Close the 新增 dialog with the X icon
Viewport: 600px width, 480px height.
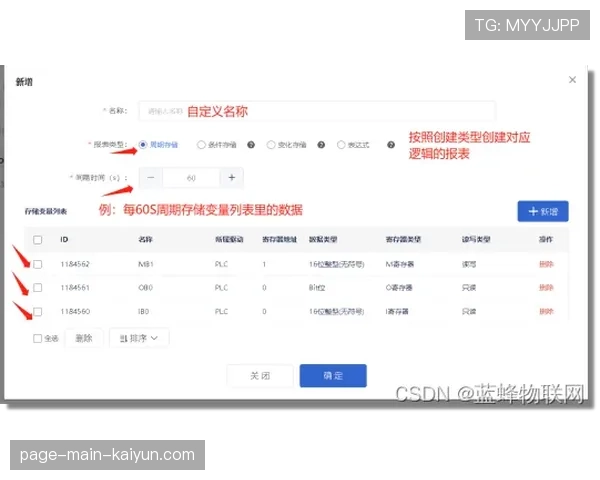tap(572, 80)
